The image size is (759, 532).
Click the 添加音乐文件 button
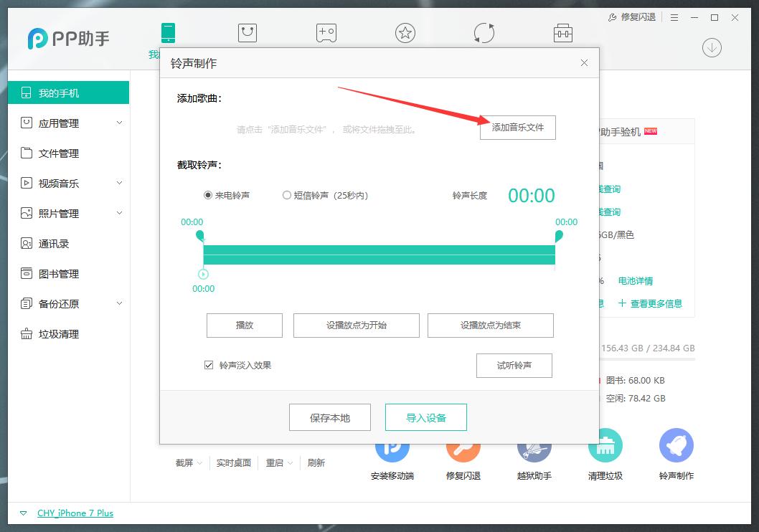[x=517, y=128]
